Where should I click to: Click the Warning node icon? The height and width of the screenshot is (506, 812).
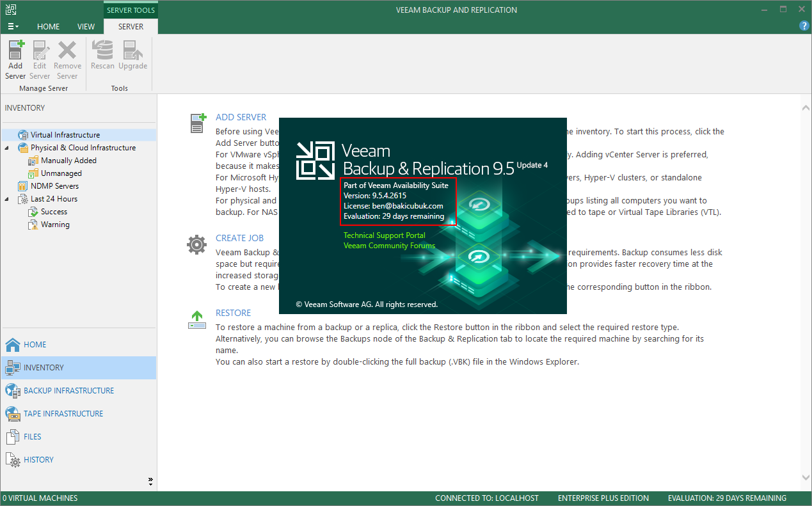pyautogui.click(x=33, y=225)
